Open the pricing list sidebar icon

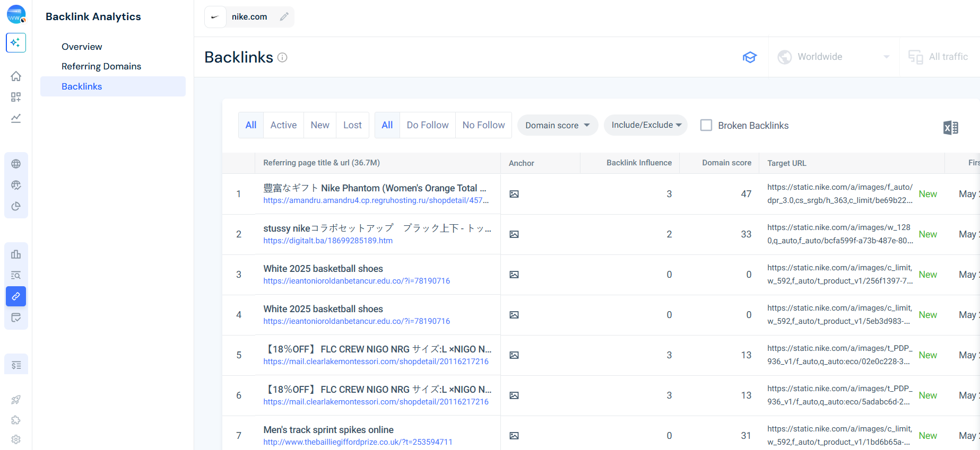[x=16, y=365]
